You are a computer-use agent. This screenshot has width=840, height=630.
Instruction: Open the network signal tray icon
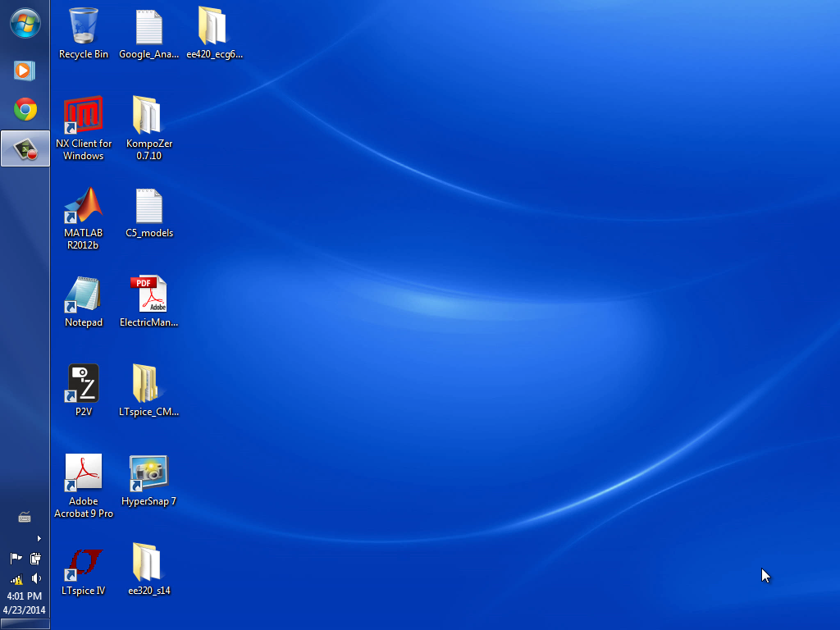point(16,578)
